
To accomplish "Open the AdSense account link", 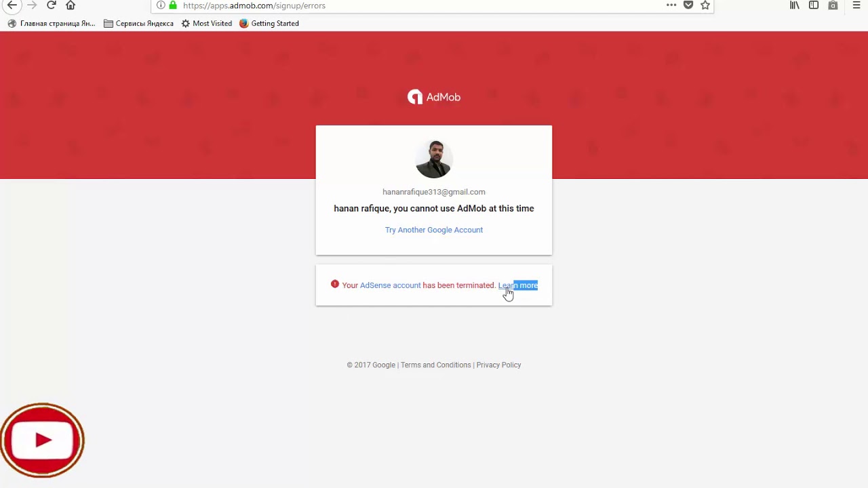I will pos(390,285).
